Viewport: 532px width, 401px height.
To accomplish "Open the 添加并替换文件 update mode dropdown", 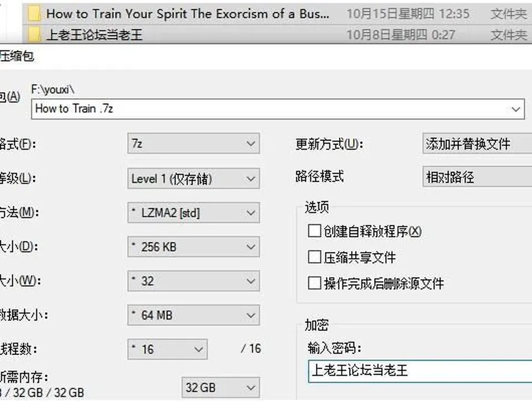I will point(477,143).
